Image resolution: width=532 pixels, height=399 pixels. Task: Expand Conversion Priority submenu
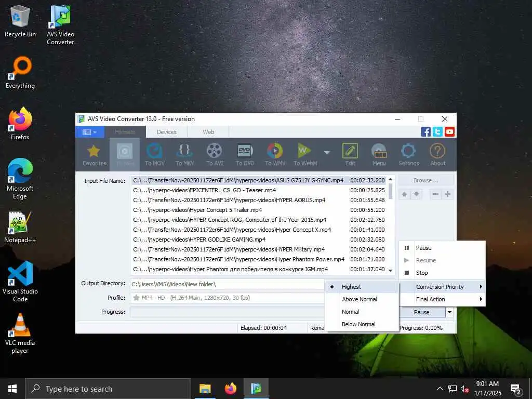coord(443,287)
